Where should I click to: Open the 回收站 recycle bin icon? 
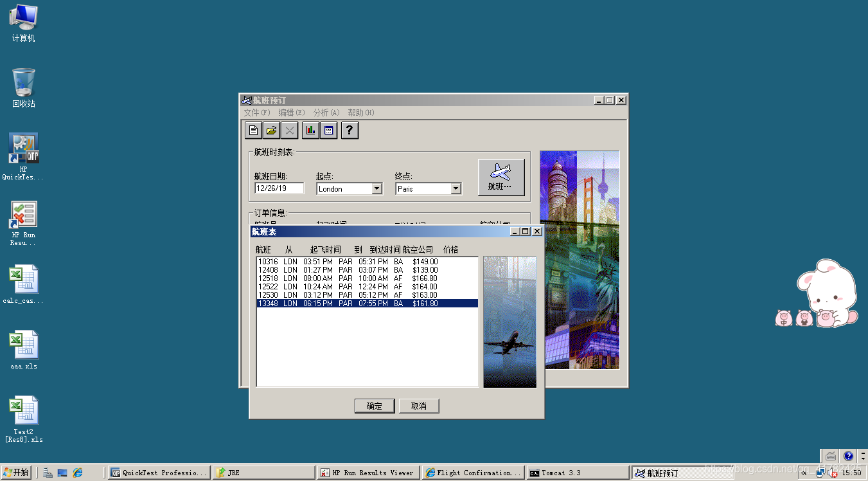tap(24, 88)
